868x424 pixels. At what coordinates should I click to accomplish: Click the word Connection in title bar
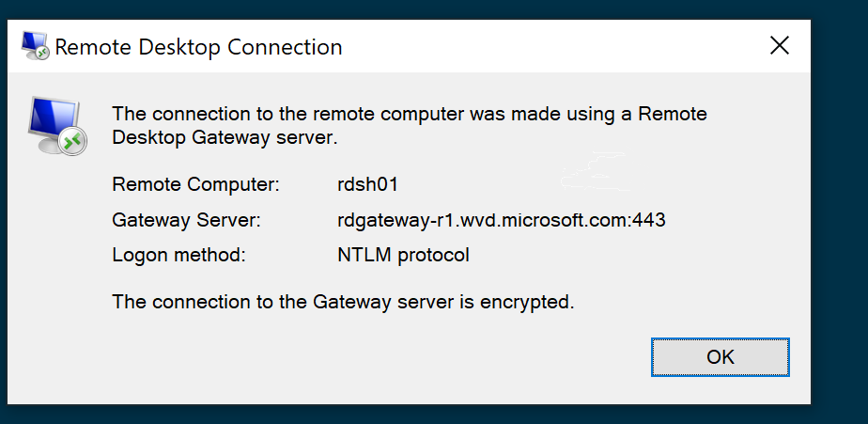285,47
